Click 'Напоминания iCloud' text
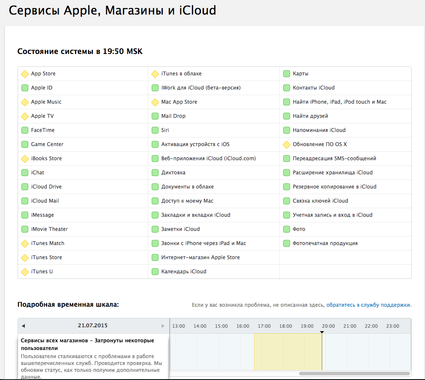Image resolution: width=425 pixels, height=380 pixels. (319, 130)
